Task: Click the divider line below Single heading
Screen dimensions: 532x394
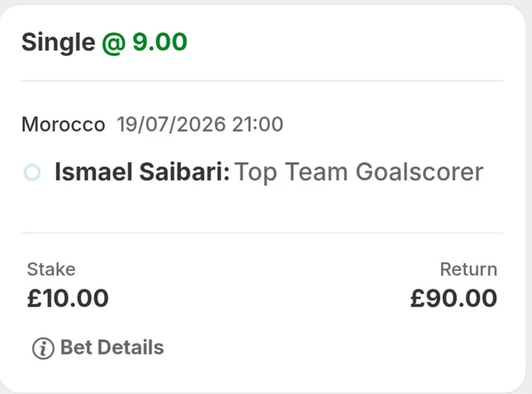Action: [262, 81]
